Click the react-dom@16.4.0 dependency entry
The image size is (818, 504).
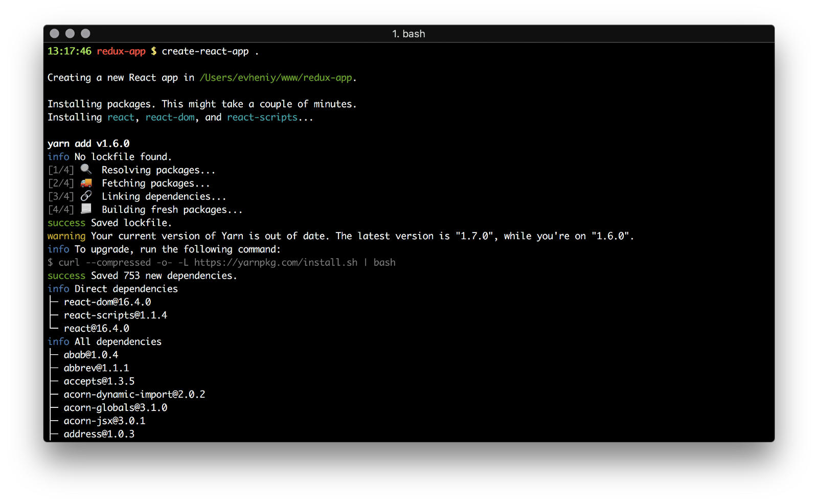(107, 302)
